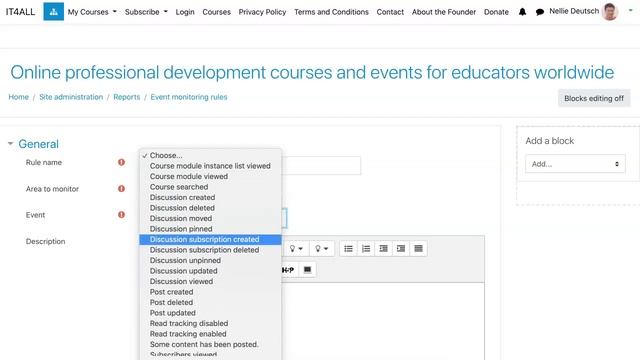Click inside the Description editor text area

(x=383, y=320)
